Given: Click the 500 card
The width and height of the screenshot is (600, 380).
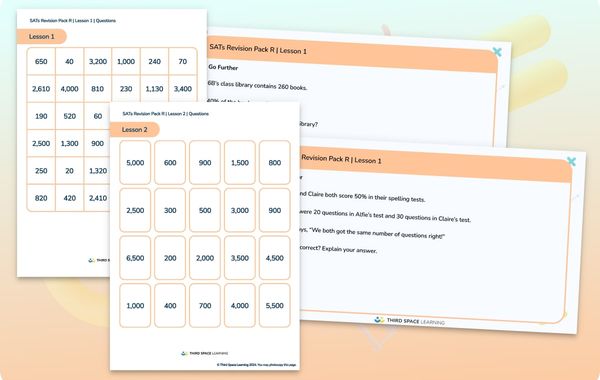Looking at the screenshot, I should (205, 210).
